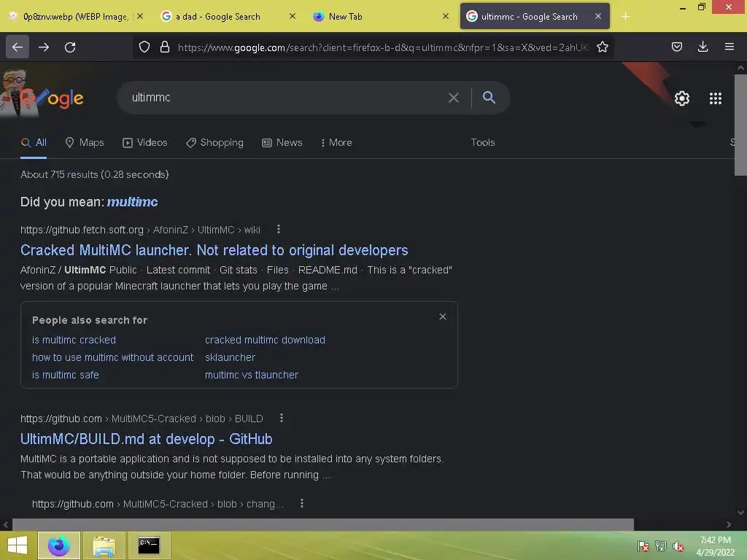Image resolution: width=747 pixels, height=560 pixels.
Task: Open tracking protection shield icon
Action: point(144,47)
